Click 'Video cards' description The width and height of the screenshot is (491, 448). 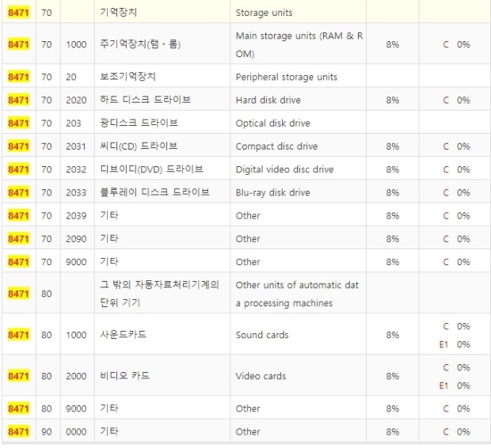[261, 376]
